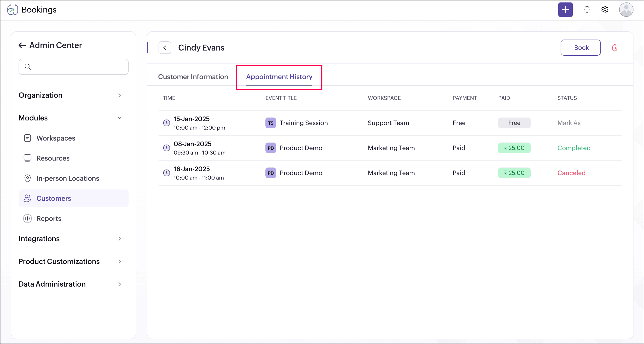This screenshot has width=644, height=344.
Task: Click Admin Center heading link
Action: pos(55,45)
